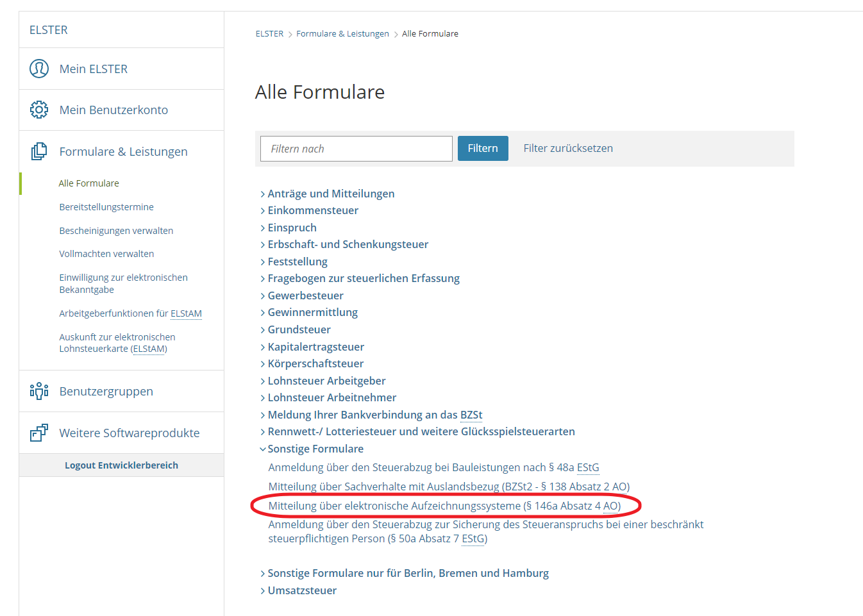The width and height of the screenshot is (863, 616).
Task: Open Bereitstellungstermine sidebar item
Action: (106, 207)
